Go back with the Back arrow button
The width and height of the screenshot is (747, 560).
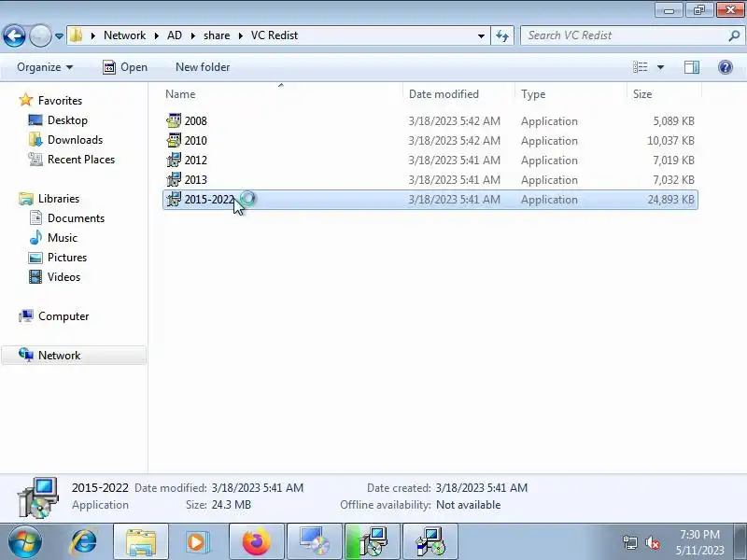coord(14,35)
